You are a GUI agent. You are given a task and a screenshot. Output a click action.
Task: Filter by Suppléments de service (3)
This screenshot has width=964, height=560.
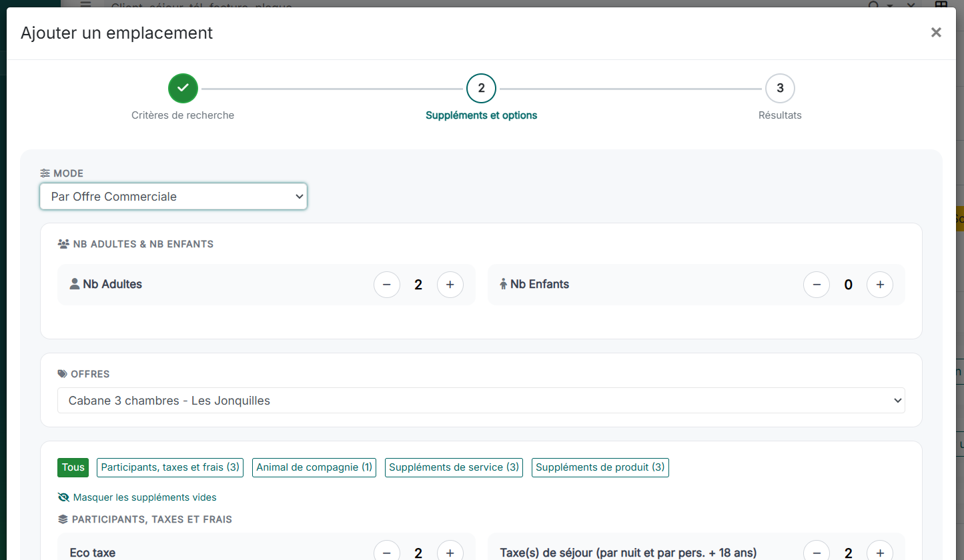(454, 467)
